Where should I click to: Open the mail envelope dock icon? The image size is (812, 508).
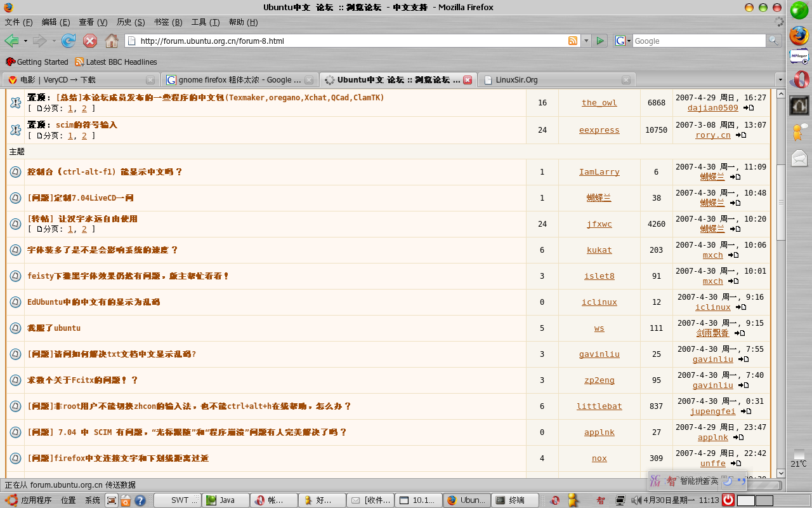click(x=799, y=157)
